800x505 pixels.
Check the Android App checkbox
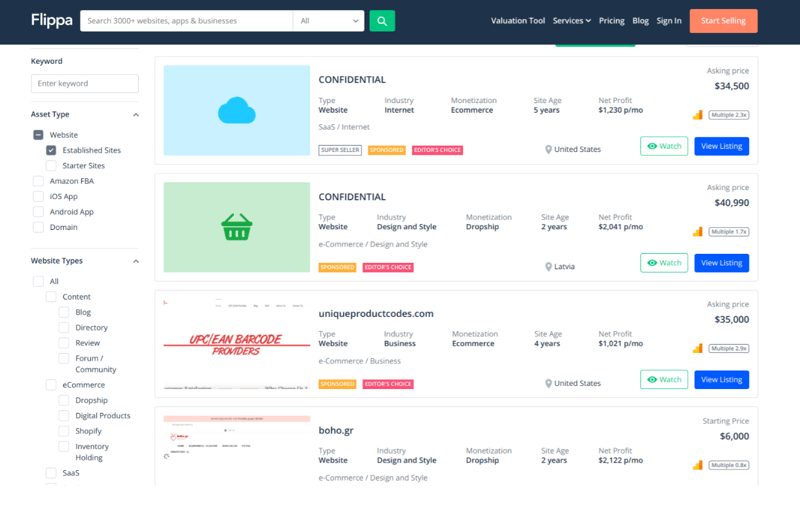38,212
